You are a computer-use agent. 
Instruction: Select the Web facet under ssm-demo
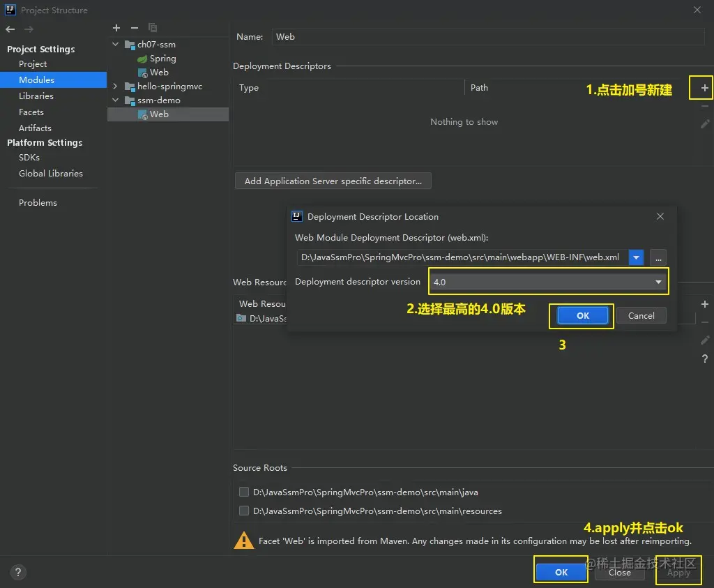pyautogui.click(x=168, y=114)
